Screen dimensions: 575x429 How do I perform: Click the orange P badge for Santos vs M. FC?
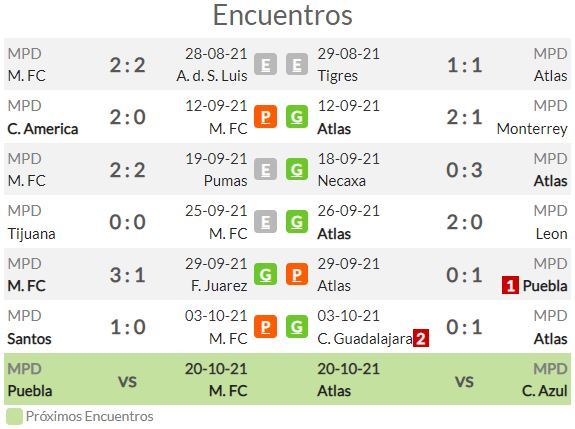(265, 326)
